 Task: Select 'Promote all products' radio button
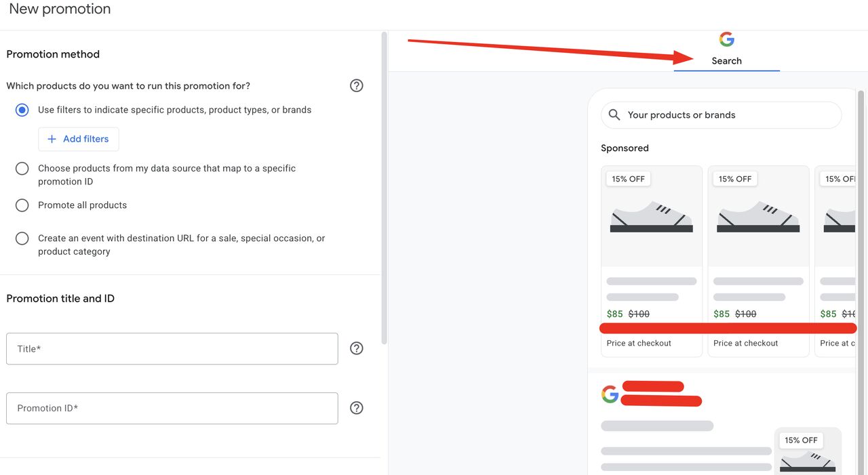tap(22, 205)
